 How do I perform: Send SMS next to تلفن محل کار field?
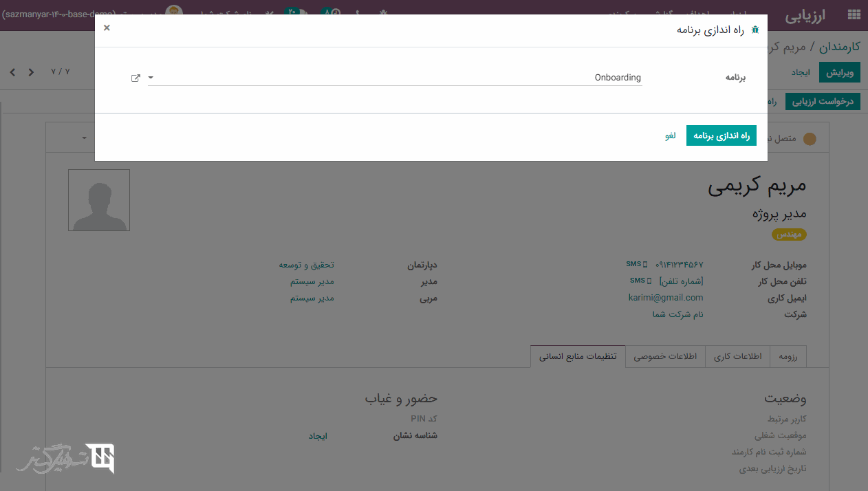coord(640,281)
